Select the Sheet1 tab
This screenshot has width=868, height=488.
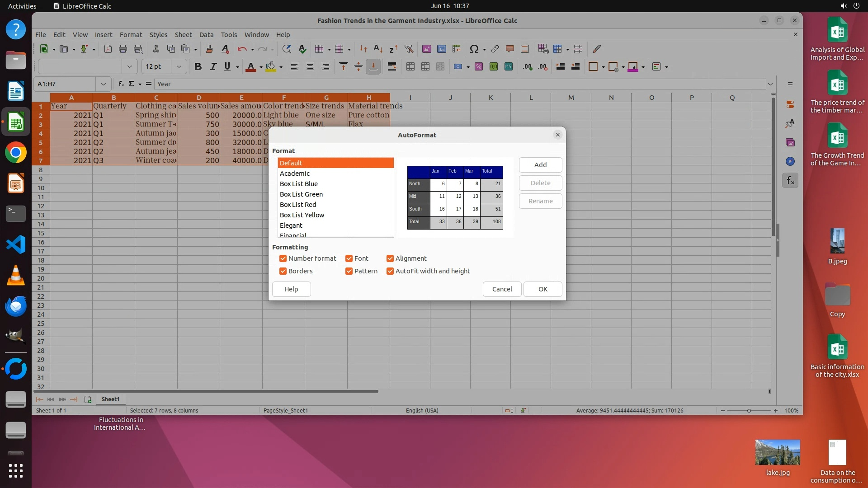tap(110, 399)
